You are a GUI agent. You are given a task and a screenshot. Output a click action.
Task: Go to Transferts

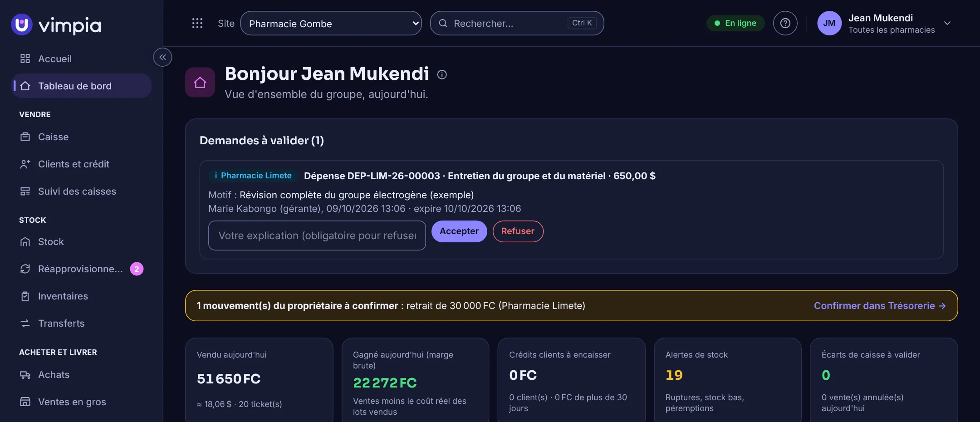point(81,323)
